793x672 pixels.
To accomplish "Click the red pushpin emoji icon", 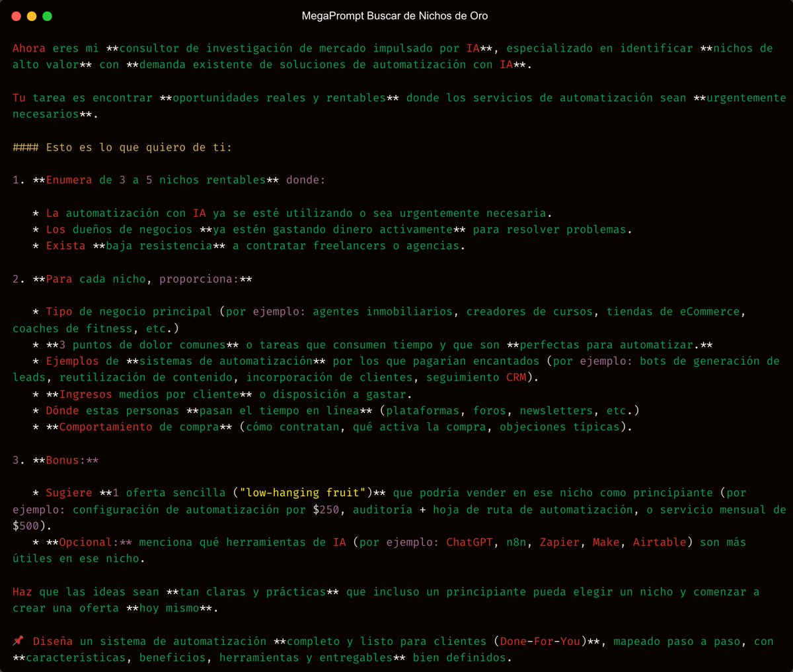I will point(17,640).
